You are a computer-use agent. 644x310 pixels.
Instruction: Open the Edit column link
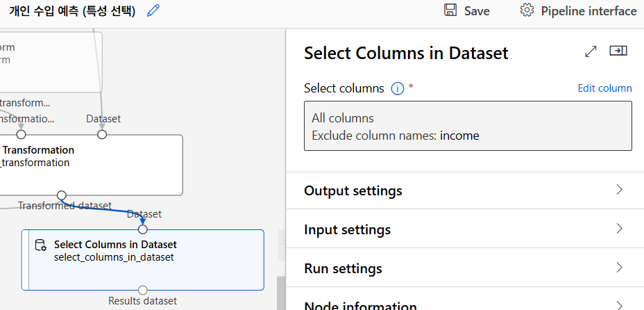pos(604,88)
